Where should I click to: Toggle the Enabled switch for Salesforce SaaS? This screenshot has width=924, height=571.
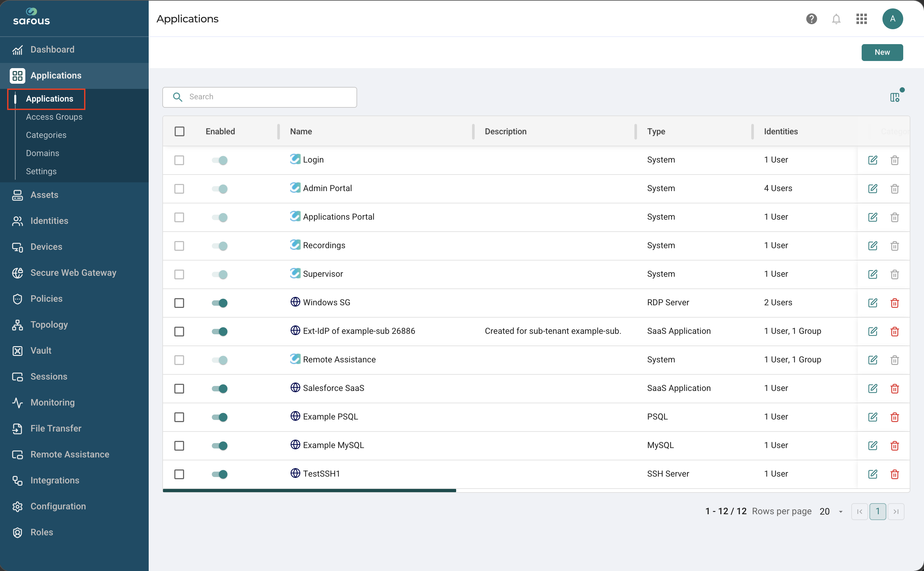click(219, 389)
